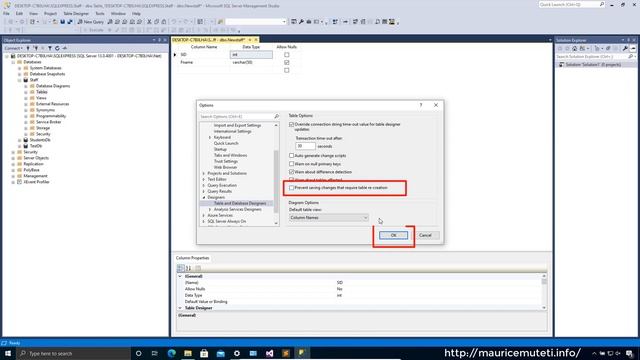Collapse Designers node in Options tree

[204, 197]
